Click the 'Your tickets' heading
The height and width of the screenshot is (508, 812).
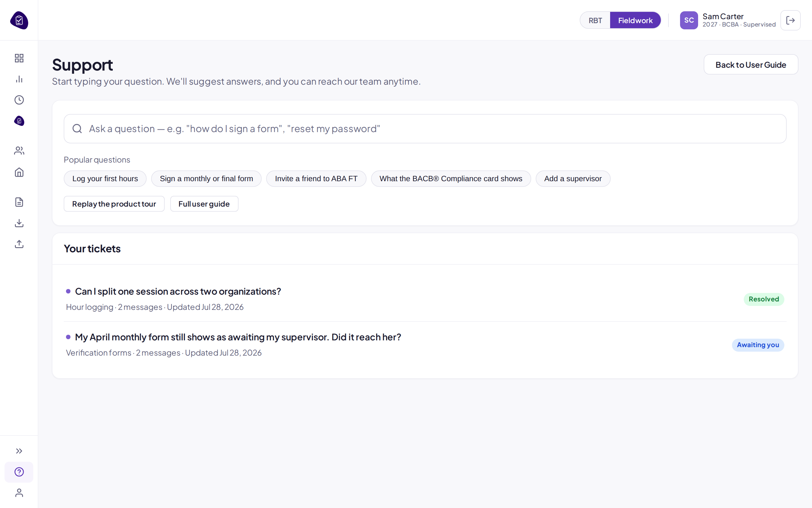(92, 249)
